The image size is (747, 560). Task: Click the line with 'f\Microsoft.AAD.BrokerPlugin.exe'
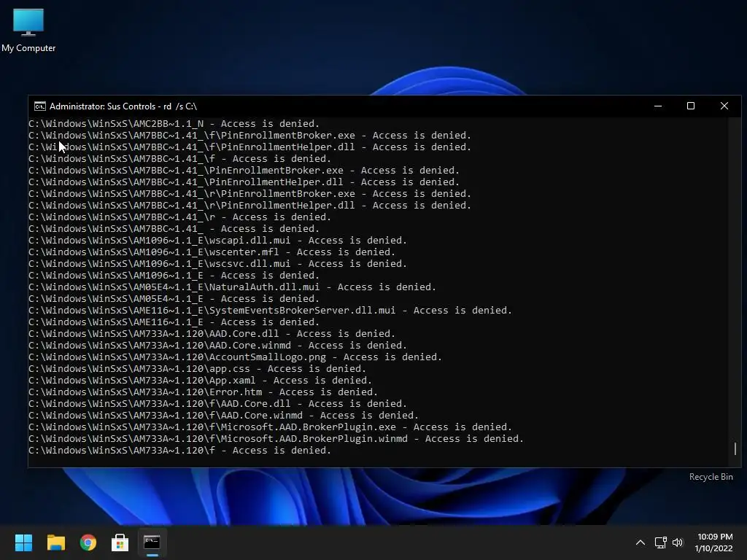(x=270, y=427)
